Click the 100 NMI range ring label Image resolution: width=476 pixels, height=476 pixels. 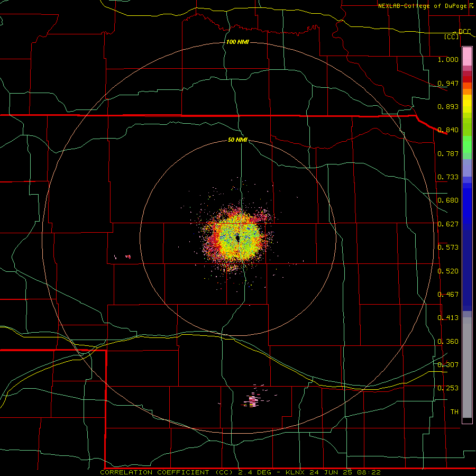pos(237,42)
